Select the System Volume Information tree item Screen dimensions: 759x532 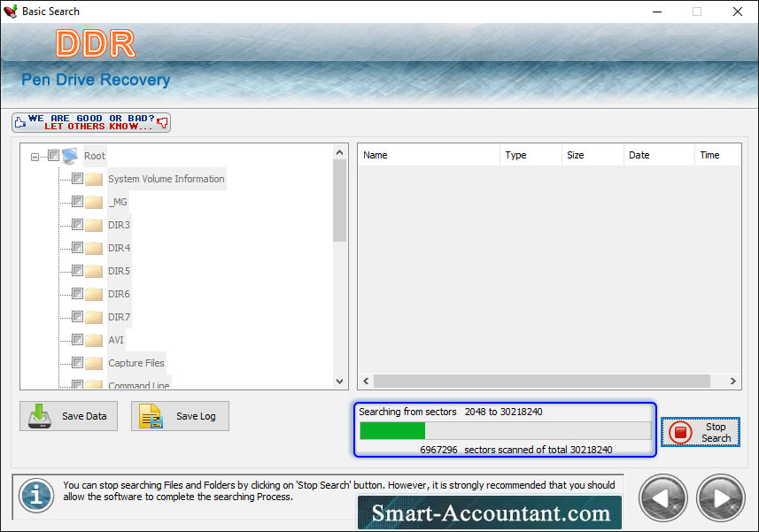pos(166,179)
